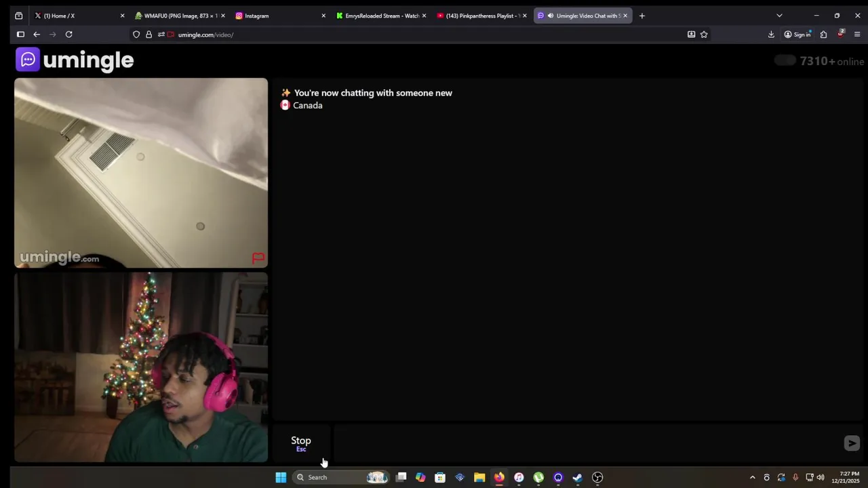Open the site permissions icon
This screenshot has height=488, width=868.
[x=161, y=35]
